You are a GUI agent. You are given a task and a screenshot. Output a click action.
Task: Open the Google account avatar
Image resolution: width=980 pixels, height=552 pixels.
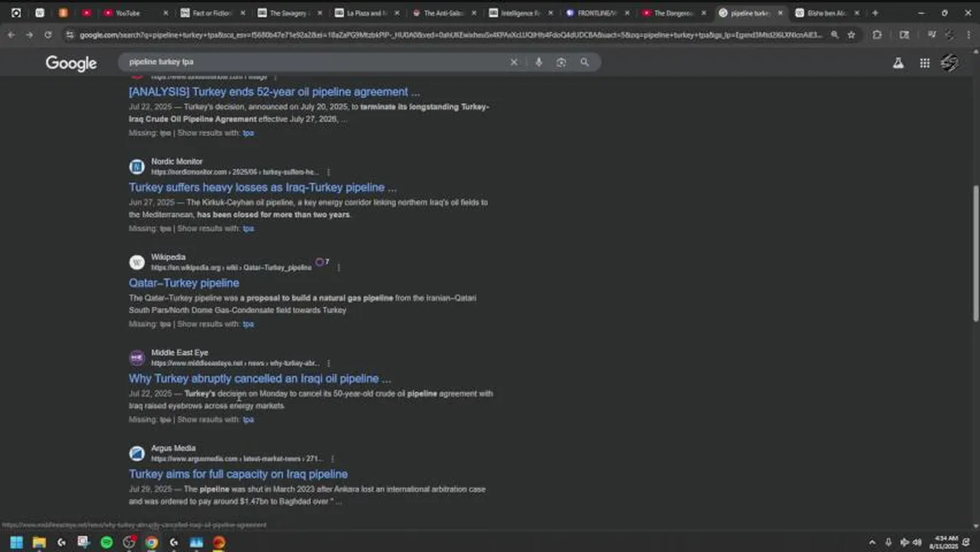pyautogui.click(x=950, y=63)
